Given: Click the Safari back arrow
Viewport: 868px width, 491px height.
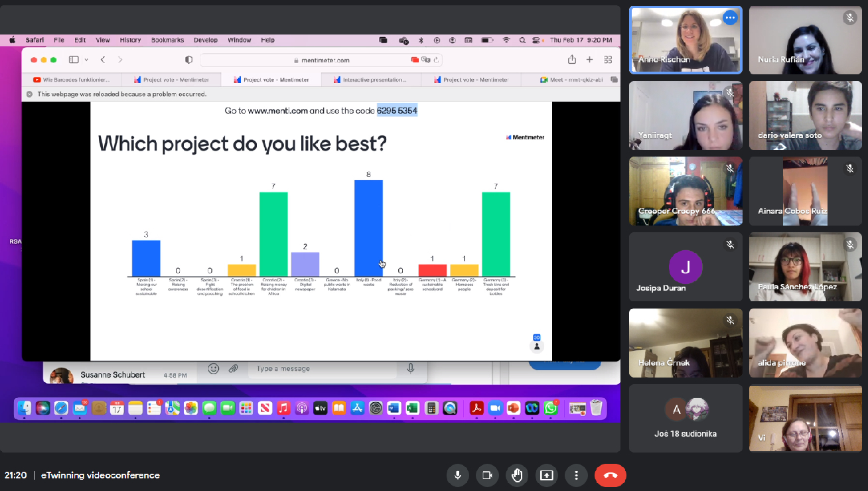Looking at the screenshot, I should pos(103,60).
